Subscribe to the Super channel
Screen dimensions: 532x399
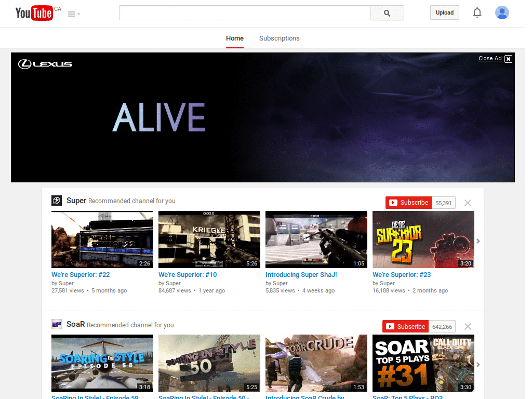pos(408,203)
